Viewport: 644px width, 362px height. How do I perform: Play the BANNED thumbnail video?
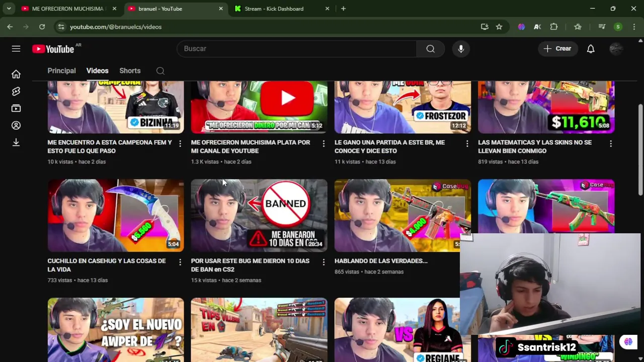click(259, 215)
